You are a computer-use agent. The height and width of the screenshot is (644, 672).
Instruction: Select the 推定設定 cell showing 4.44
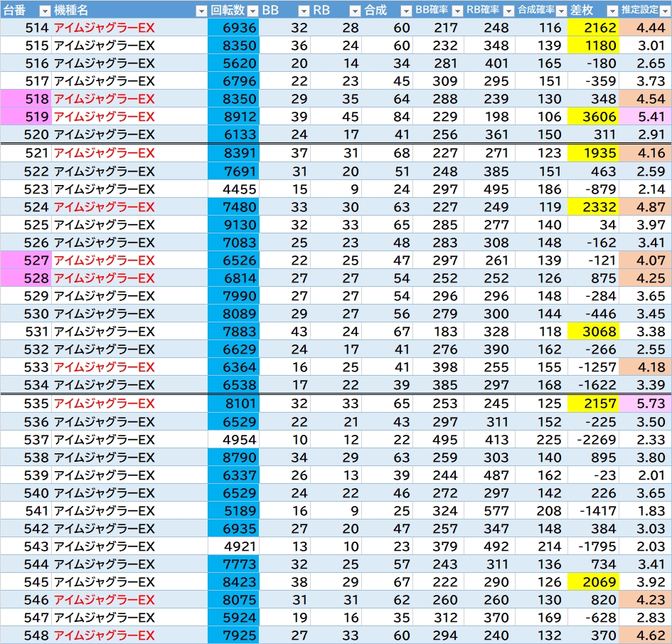coord(645,28)
